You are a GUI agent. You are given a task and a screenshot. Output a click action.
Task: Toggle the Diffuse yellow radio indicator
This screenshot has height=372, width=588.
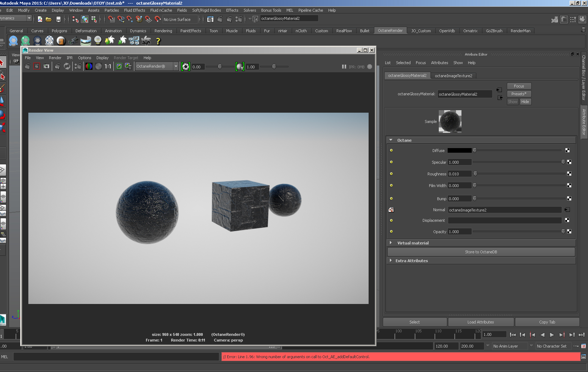pos(391,150)
